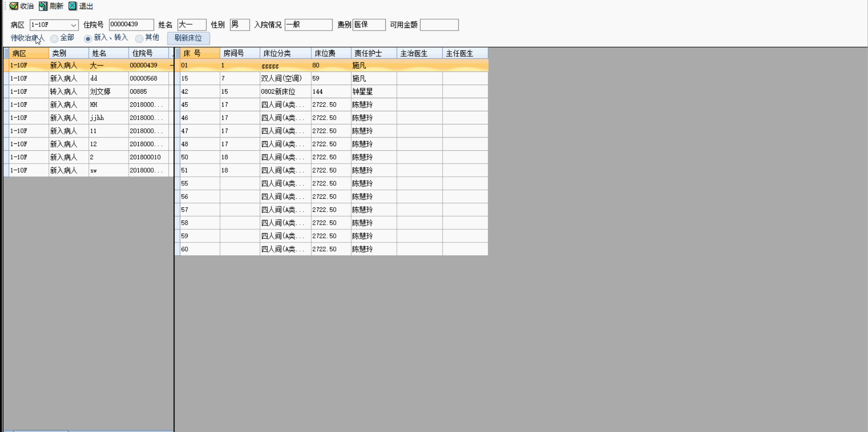
Task: Sort bed list by 床位分类 column header
Action: click(286, 53)
